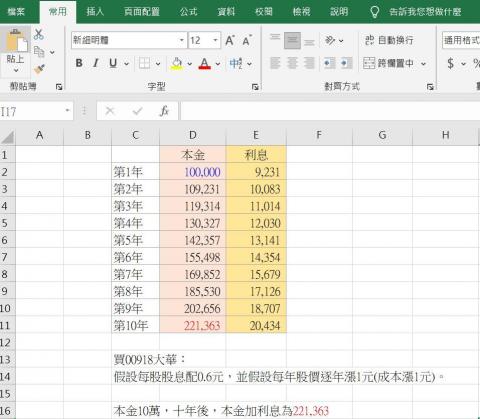Open the merge and center dropdown arrow
Image resolution: width=480 pixels, height=419 pixels.
tap(423, 63)
